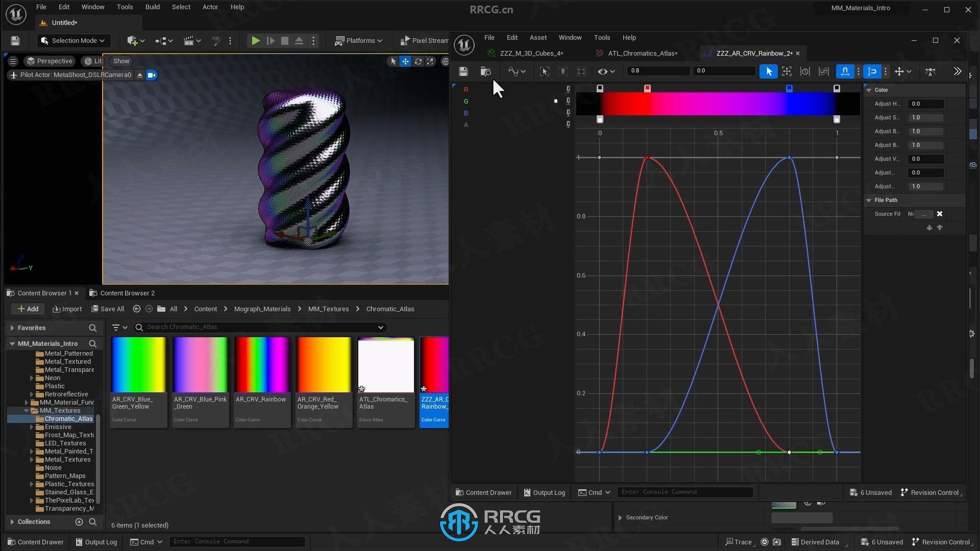Toggle the Secondary Color expander panel
980x551 pixels.
pos(620,517)
